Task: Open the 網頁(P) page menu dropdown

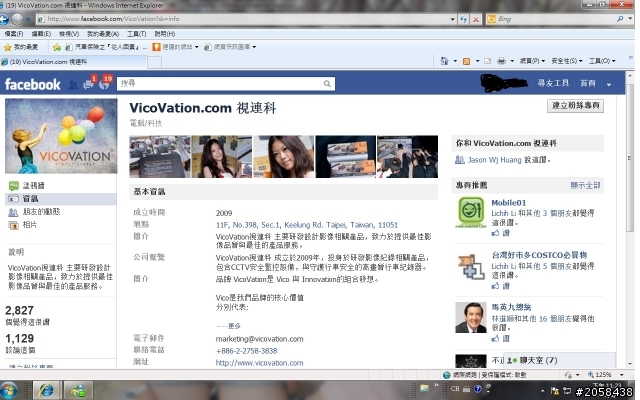Action: [532, 61]
